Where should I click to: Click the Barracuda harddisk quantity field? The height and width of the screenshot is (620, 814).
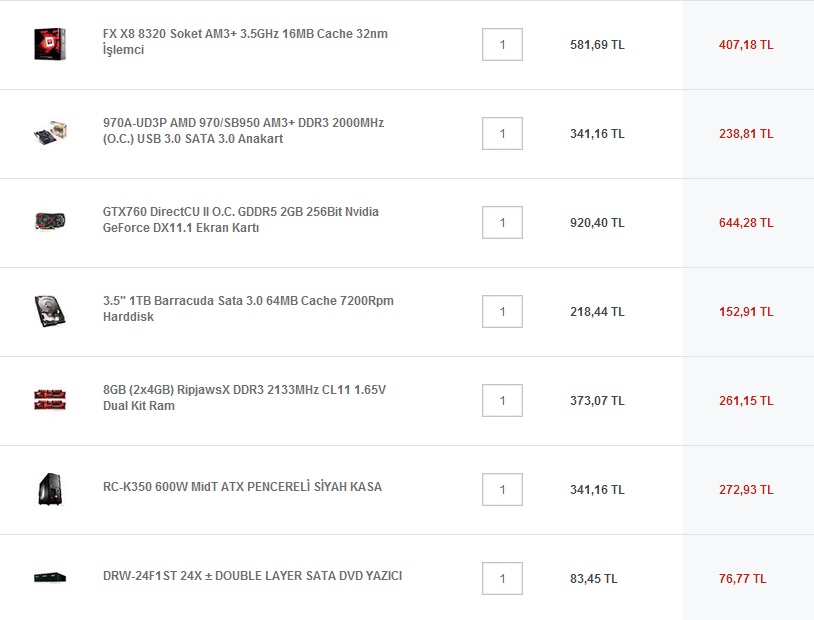[x=502, y=312]
